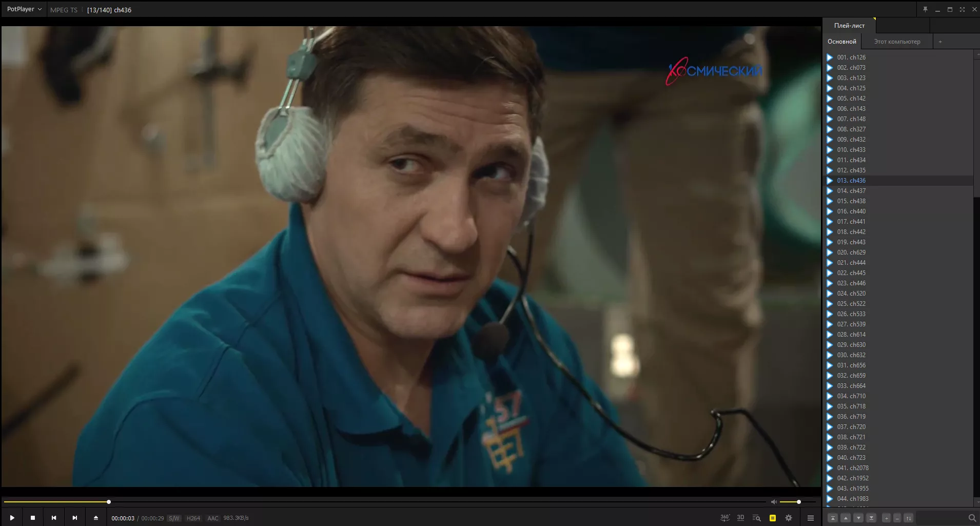Click the [13/140] ch436 title text
Viewport: 980px width, 526px height.
pos(109,10)
